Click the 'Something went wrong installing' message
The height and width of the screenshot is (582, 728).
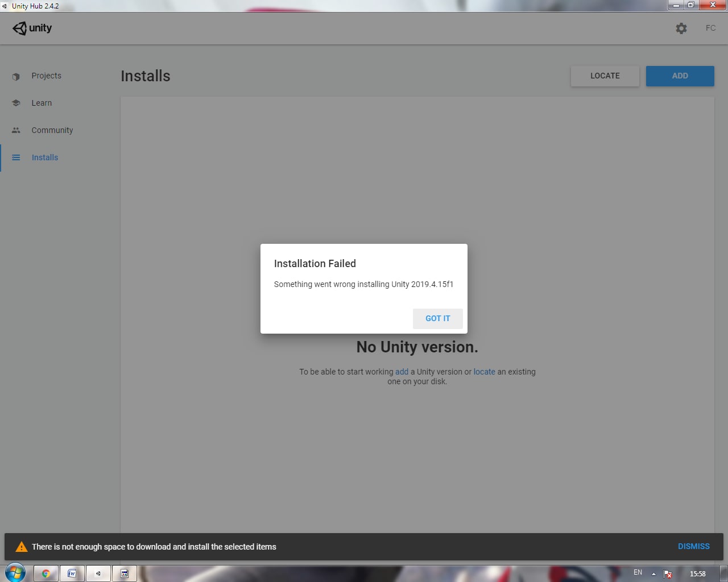363,284
